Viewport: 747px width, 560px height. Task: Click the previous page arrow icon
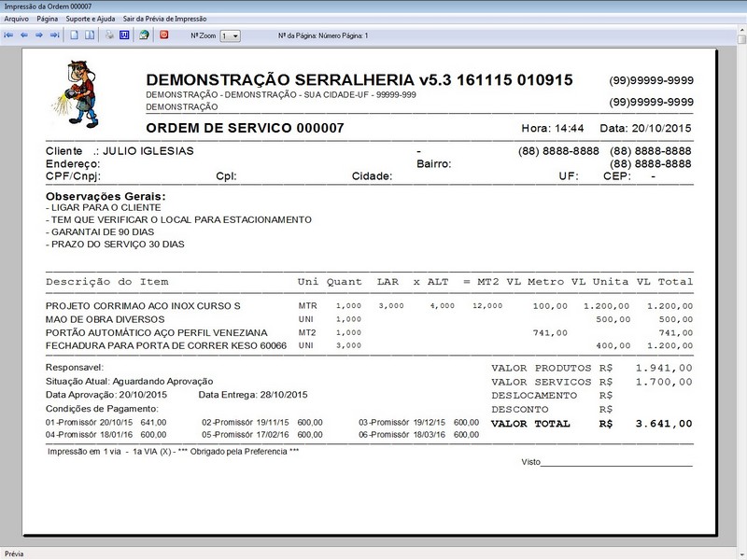[24, 35]
